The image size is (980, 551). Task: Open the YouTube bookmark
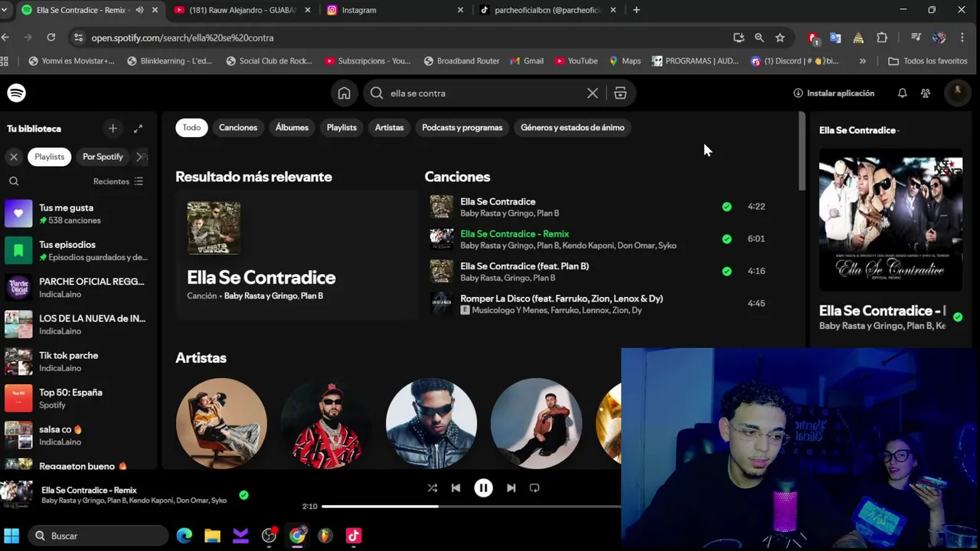(x=576, y=61)
